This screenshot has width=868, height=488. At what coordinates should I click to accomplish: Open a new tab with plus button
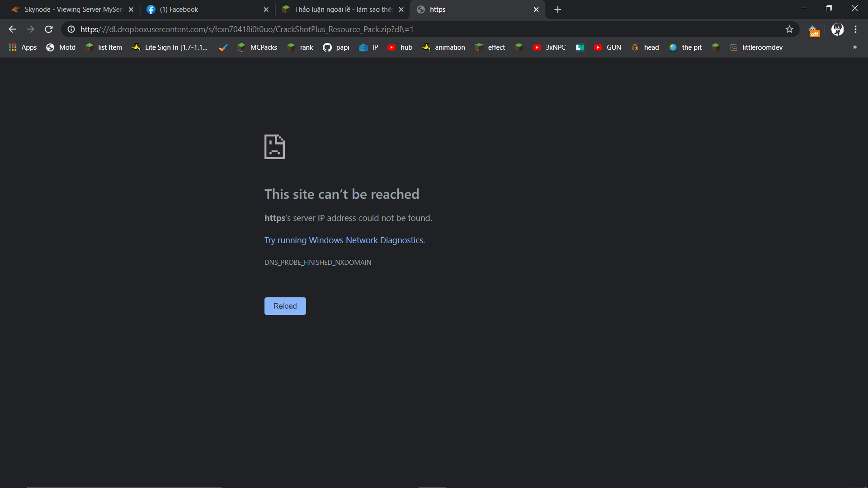tap(557, 9)
